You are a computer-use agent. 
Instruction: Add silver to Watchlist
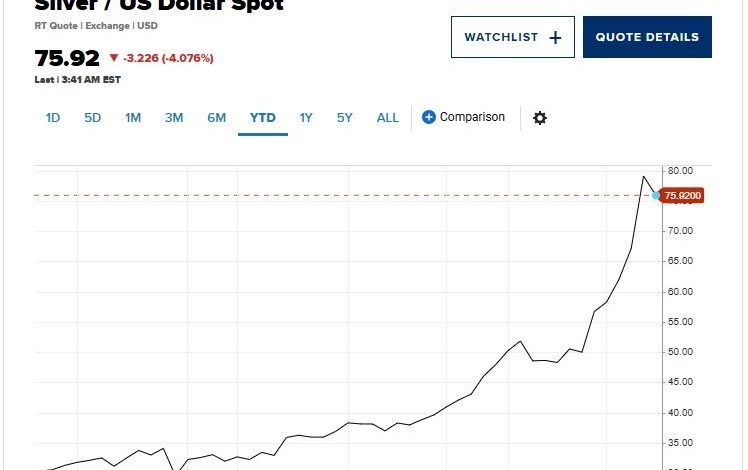513,37
